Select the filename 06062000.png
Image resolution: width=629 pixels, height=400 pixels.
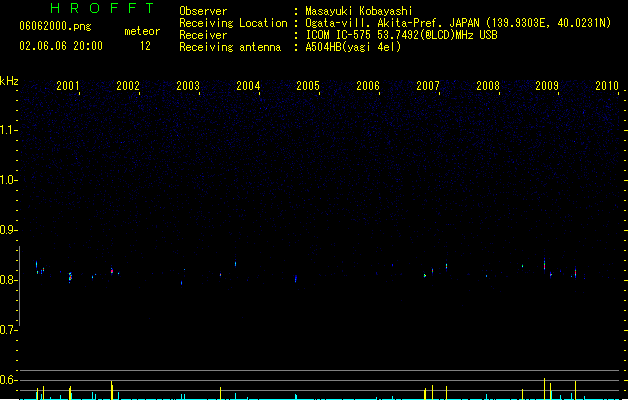point(55,26)
